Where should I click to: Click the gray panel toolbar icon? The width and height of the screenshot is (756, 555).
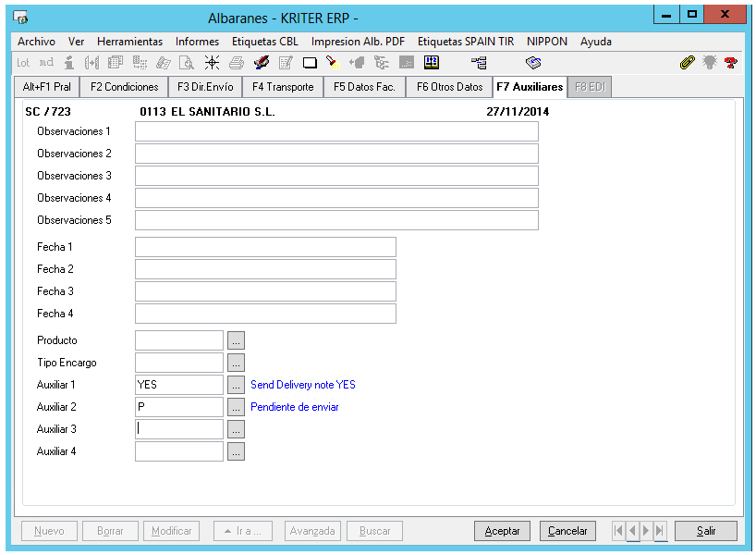tap(407, 63)
